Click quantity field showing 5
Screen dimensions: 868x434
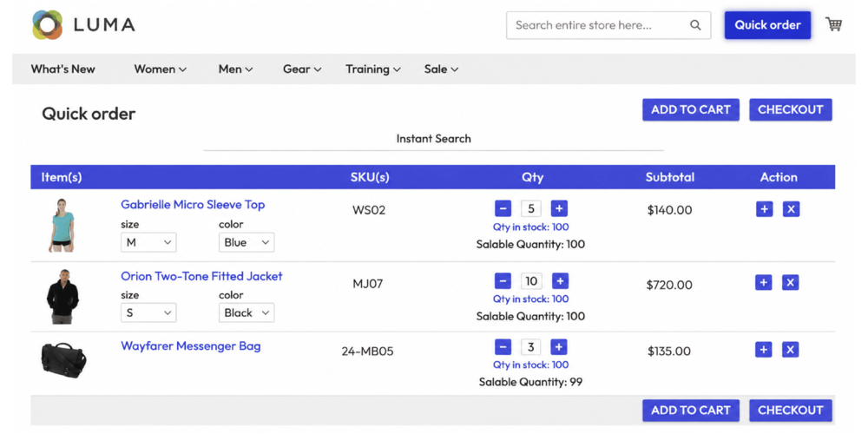(531, 208)
